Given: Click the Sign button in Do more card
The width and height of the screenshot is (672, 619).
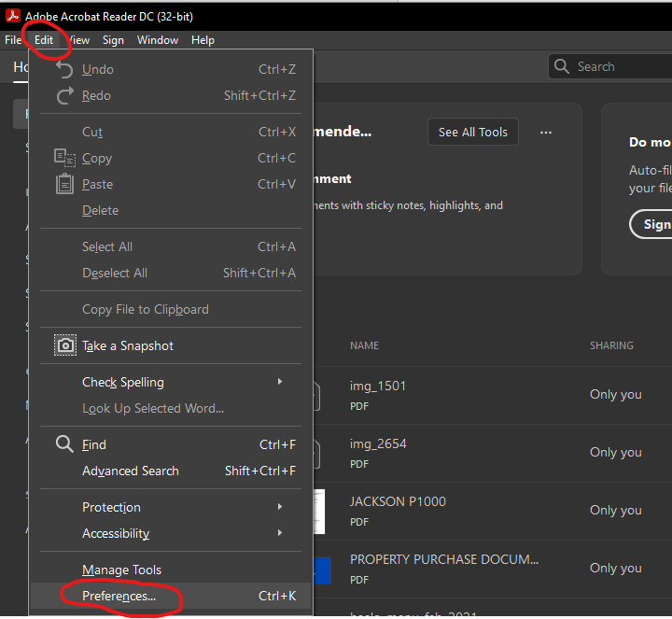Looking at the screenshot, I should (651, 224).
